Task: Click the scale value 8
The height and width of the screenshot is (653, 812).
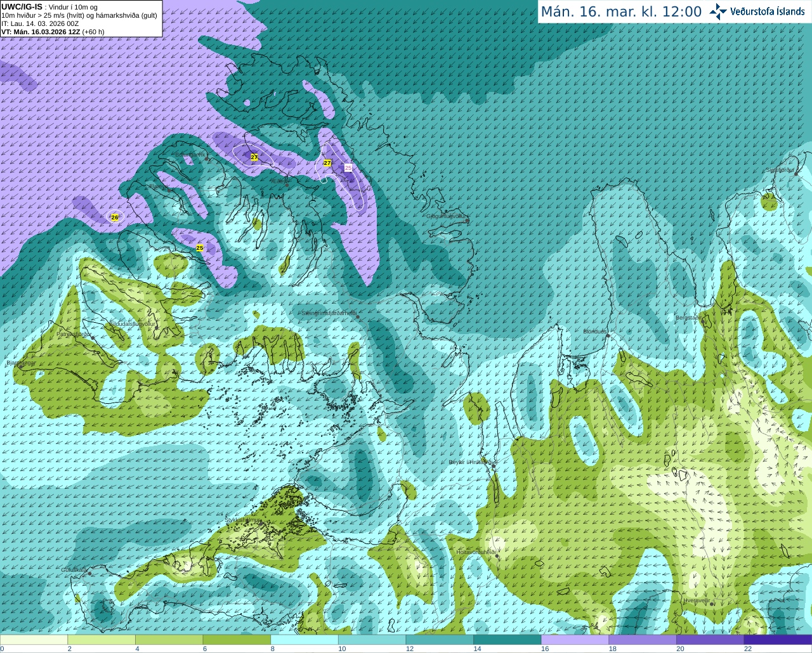Action: pos(272,649)
